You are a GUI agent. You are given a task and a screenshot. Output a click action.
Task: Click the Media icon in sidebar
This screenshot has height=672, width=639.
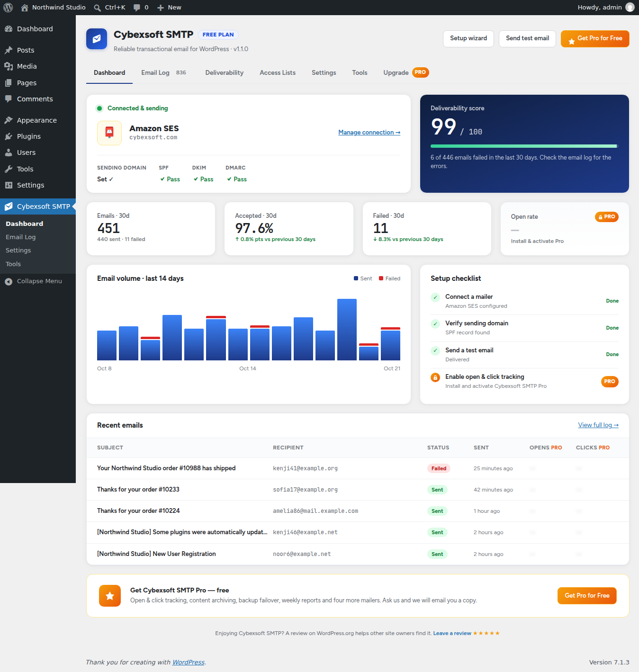9,66
